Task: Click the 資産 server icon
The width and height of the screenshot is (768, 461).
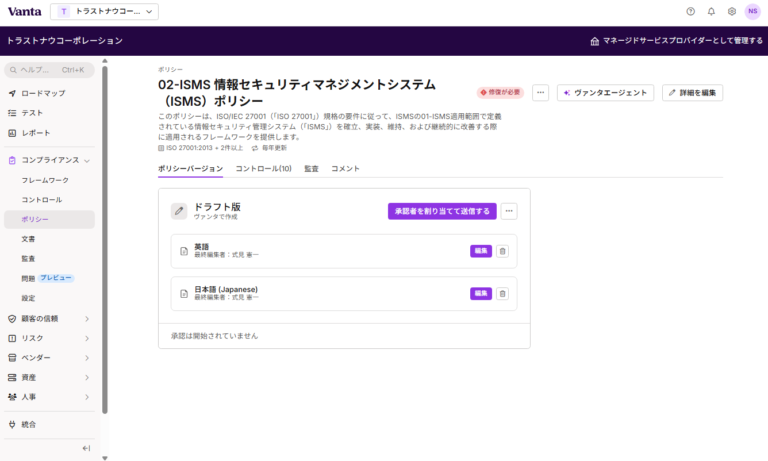Action: [x=12, y=377]
